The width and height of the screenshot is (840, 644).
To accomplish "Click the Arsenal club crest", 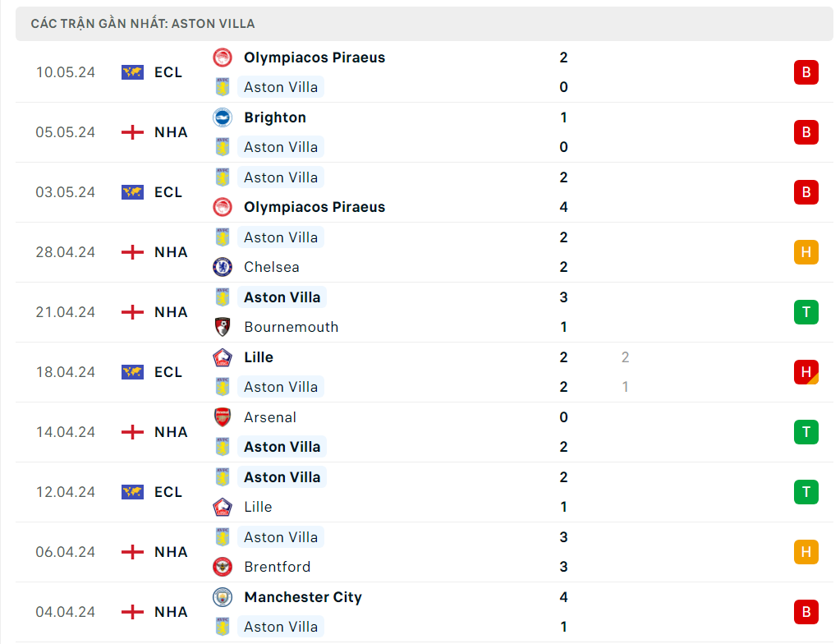I will click(223, 417).
